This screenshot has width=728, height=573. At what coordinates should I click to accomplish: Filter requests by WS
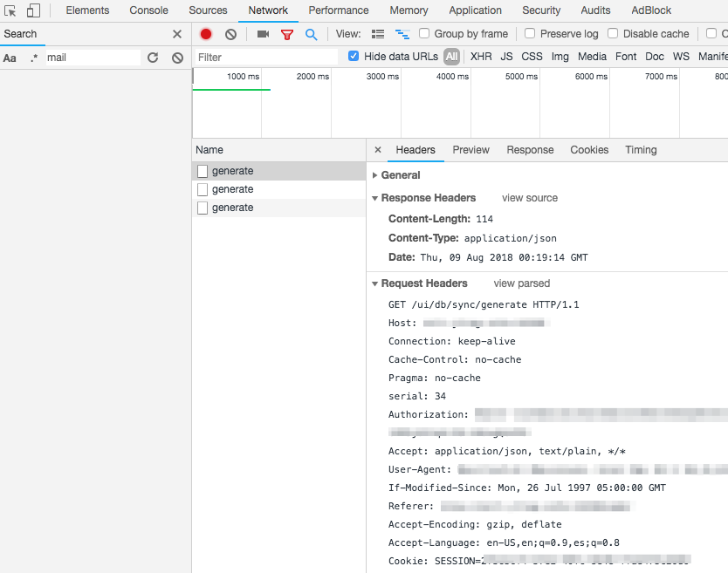pyautogui.click(x=681, y=57)
